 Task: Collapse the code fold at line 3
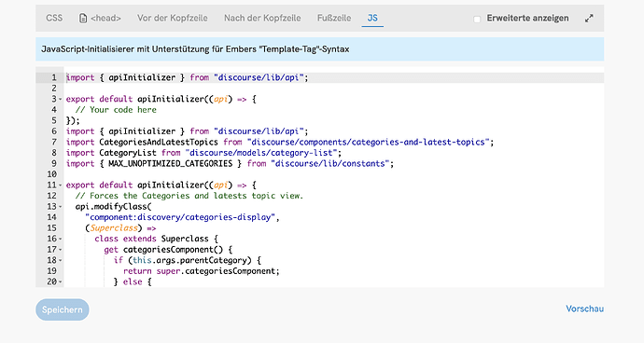[x=61, y=100]
